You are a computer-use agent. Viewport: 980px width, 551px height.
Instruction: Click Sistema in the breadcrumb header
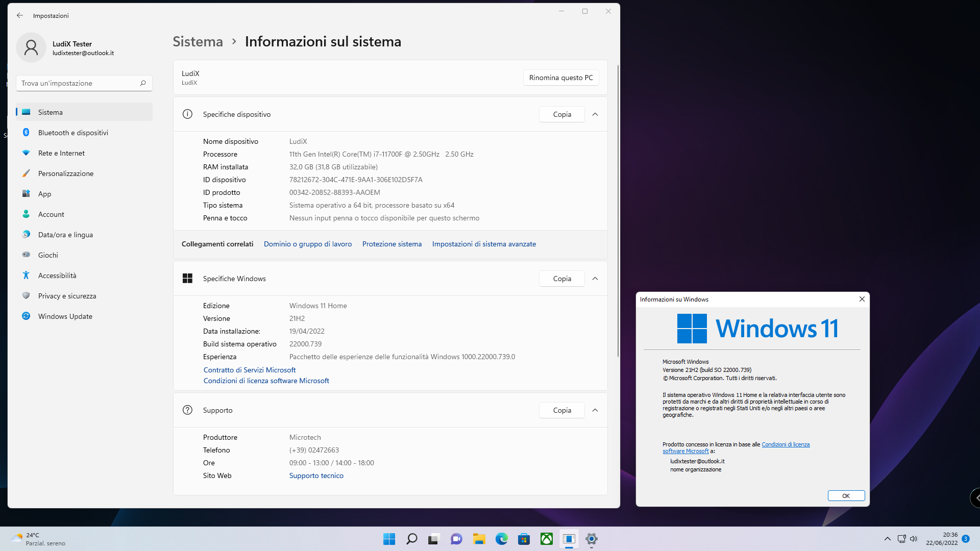(198, 41)
